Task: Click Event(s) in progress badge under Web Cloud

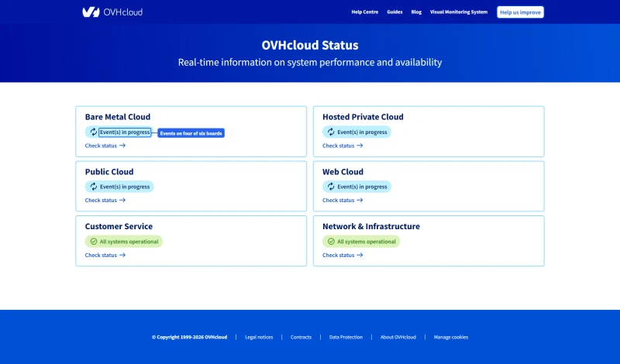Action: pos(356,187)
